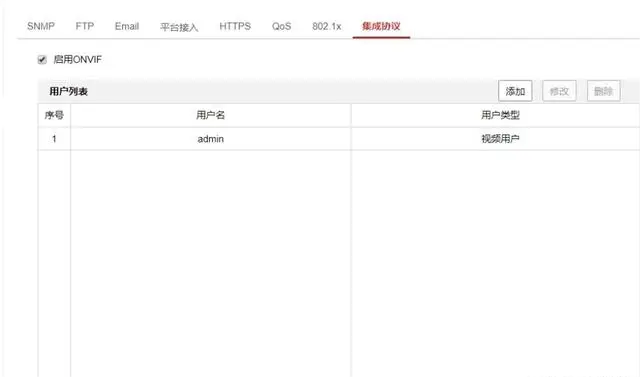640x377 pixels.
Task: Select the 平台接入 tab
Action: coord(179,27)
